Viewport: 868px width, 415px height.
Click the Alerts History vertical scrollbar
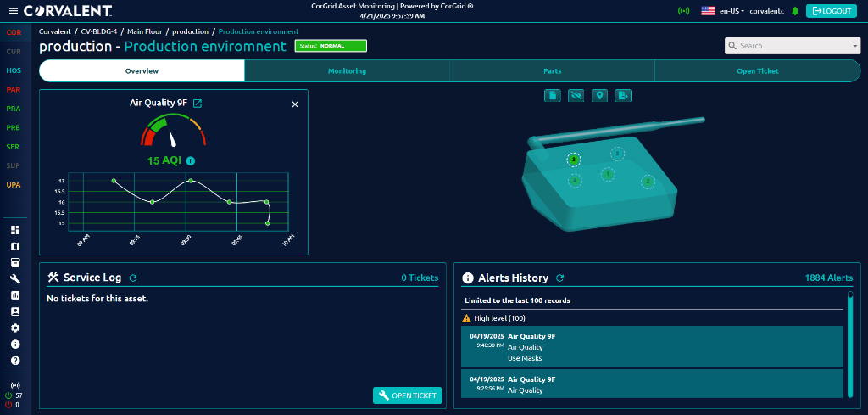(x=850, y=344)
